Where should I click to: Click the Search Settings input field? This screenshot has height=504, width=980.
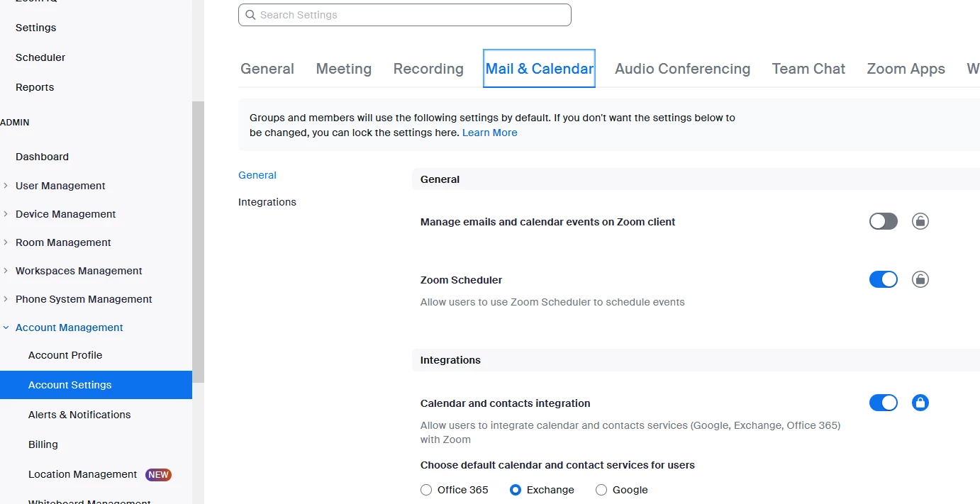404,15
